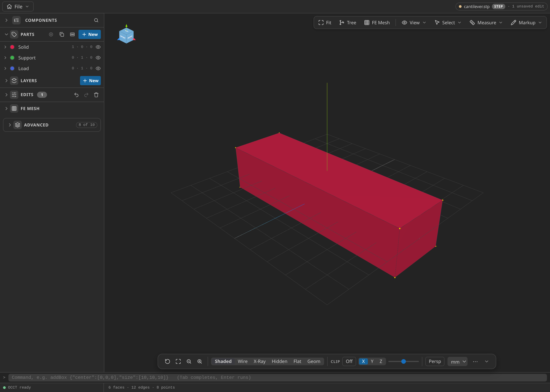The height and width of the screenshot is (392, 550).
Task: Undo the last edit
Action: [x=76, y=95]
